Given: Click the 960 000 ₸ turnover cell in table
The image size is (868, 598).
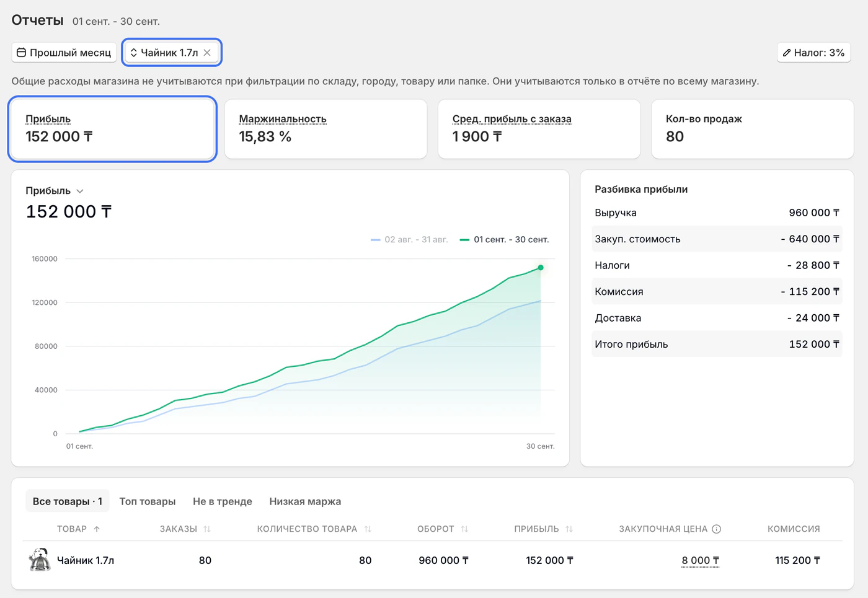Looking at the screenshot, I should 443,560.
